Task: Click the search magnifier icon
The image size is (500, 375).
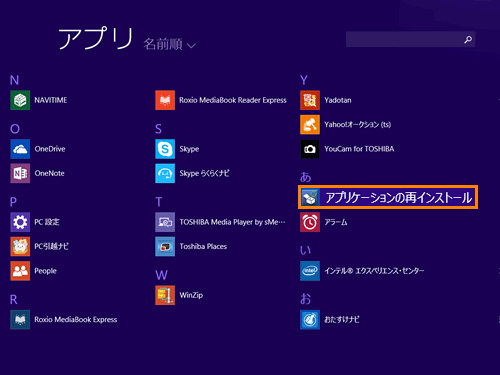Action: 468,40
